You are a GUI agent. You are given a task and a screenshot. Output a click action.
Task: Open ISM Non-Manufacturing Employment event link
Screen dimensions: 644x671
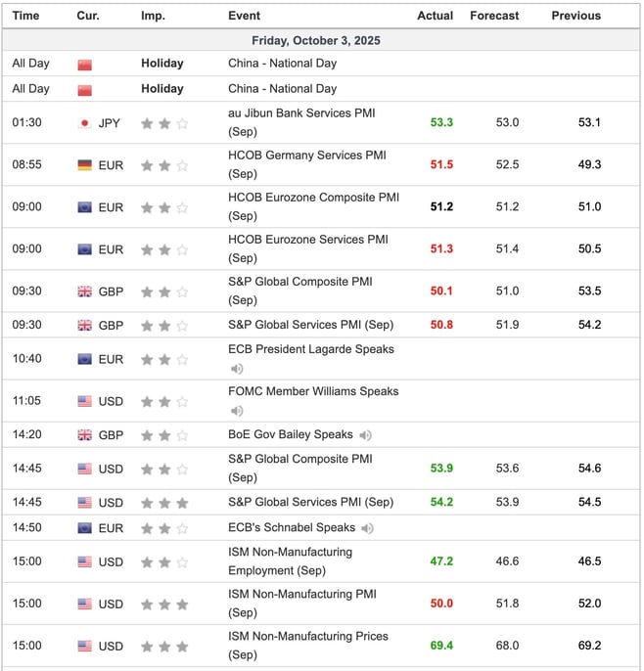[289, 552]
